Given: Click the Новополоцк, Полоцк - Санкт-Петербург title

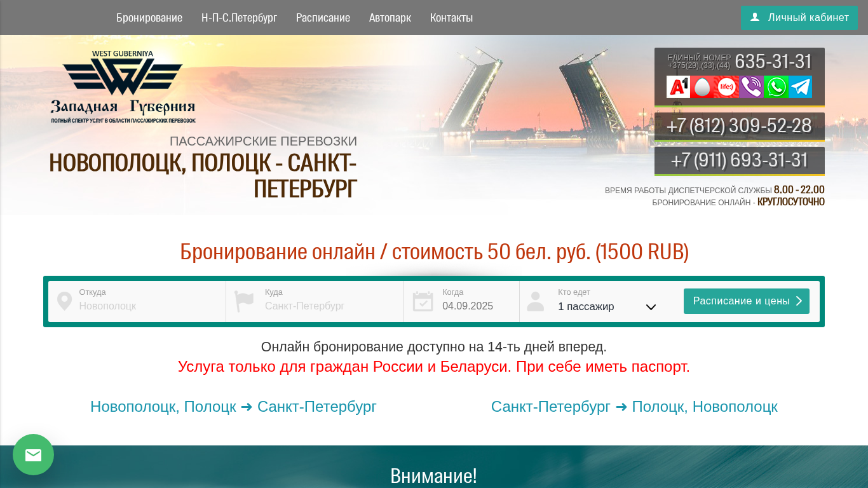Looking at the screenshot, I should (203, 175).
